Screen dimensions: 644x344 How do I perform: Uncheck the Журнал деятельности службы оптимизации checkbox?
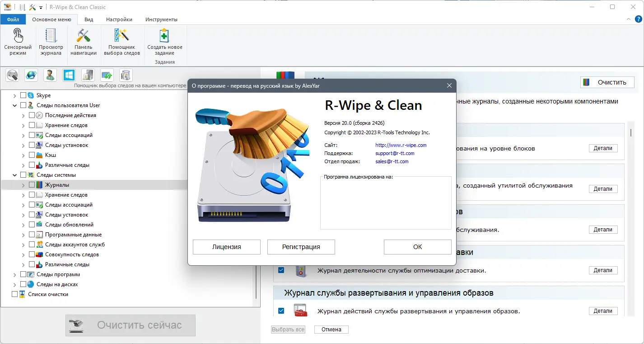point(281,270)
